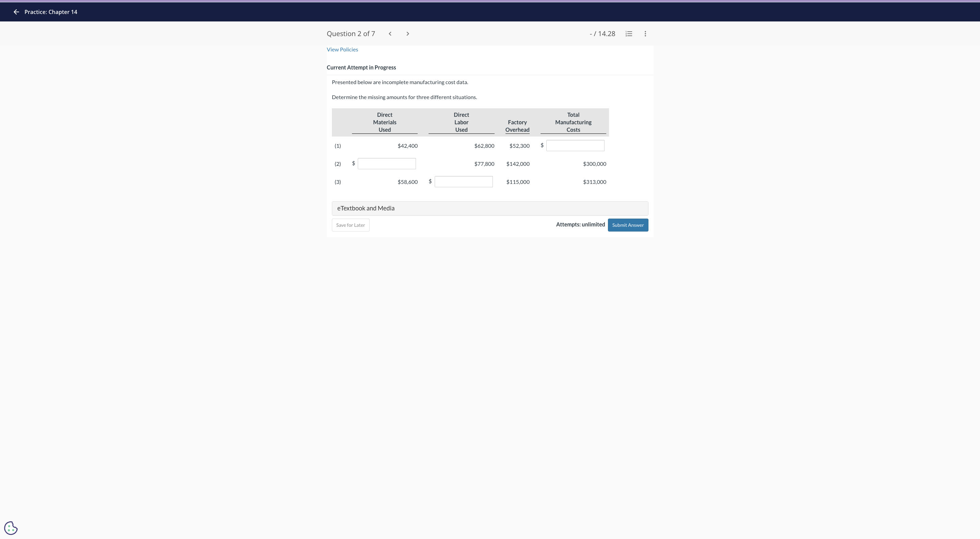Expand eTextbook and Media section
The height and width of the screenshot is (539, 980).
click(x=489, y=208)
